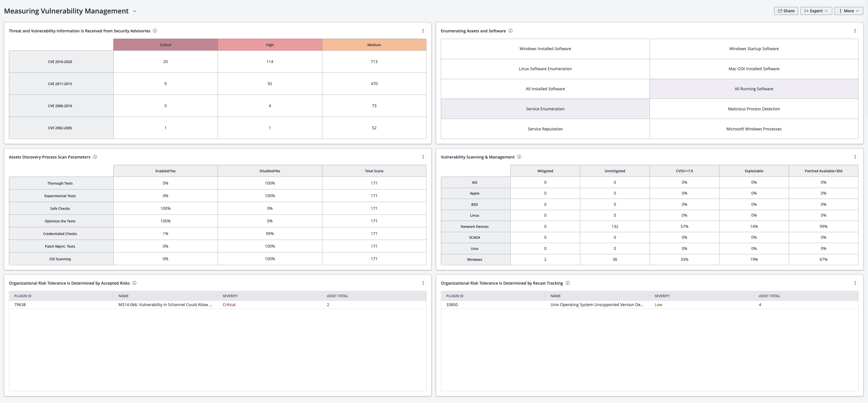868x403 pixels.
Task: Click options icon on Accepted Risks widget
Action: point(423,283)
